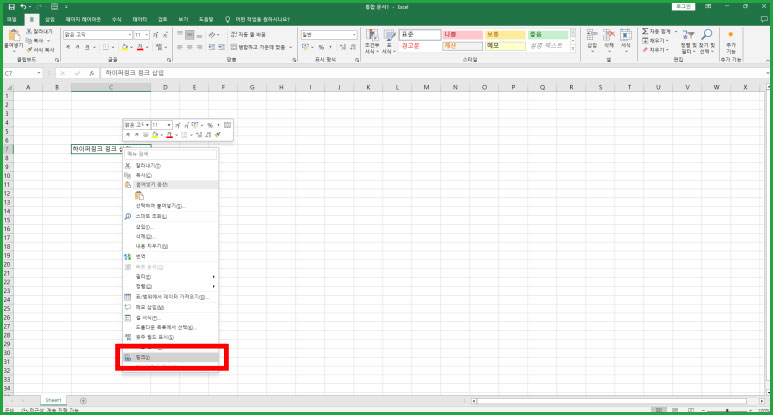Apply the Note (메모) cell style

pyautogui.click(x=505, y=46)
